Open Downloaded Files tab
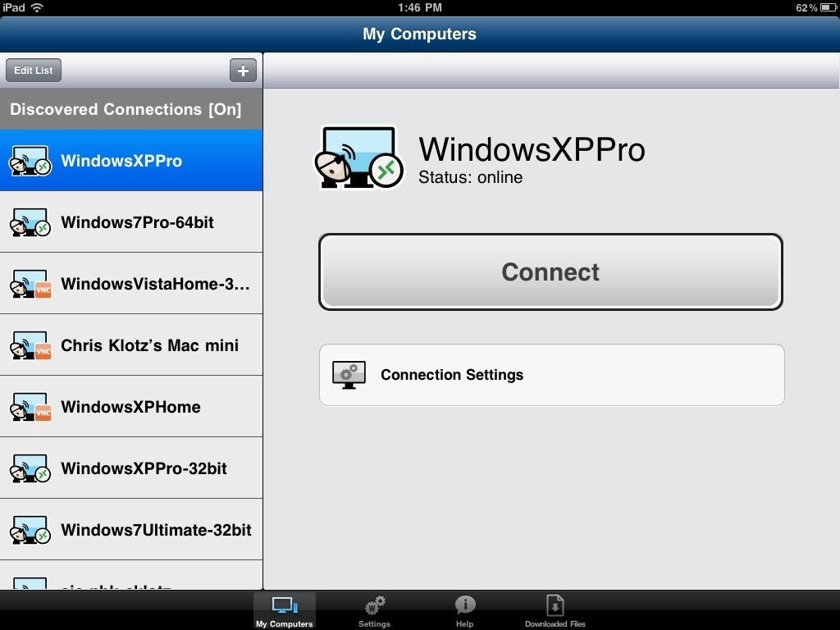 pyautogui.click(x=555, y=610)
